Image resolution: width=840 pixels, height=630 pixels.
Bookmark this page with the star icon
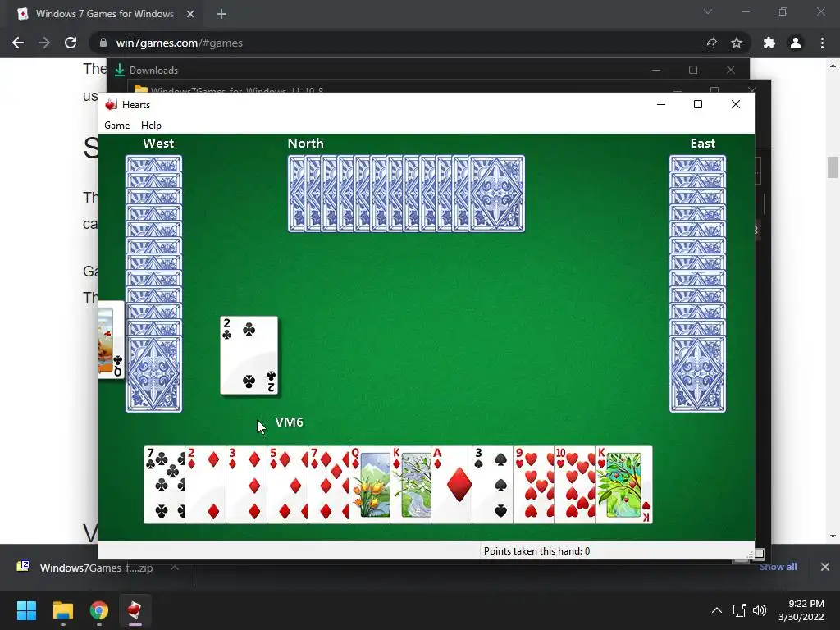tap(737, 43)
